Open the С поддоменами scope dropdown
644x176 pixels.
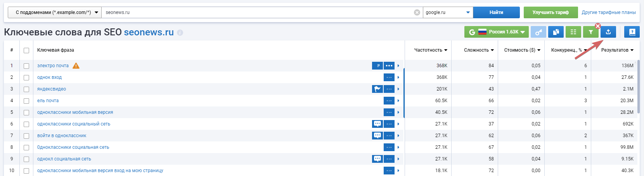[x=55, y=12]
